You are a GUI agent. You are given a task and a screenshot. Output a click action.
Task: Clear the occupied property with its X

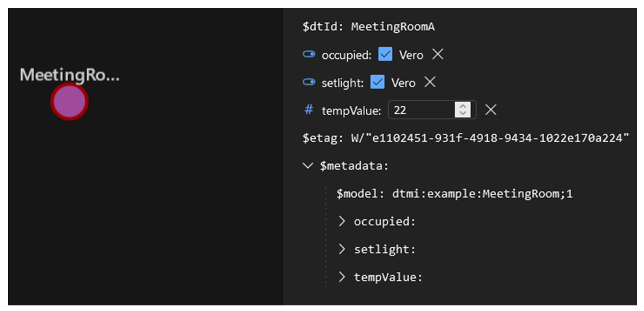pyautogui.click(x=438, y=54)
